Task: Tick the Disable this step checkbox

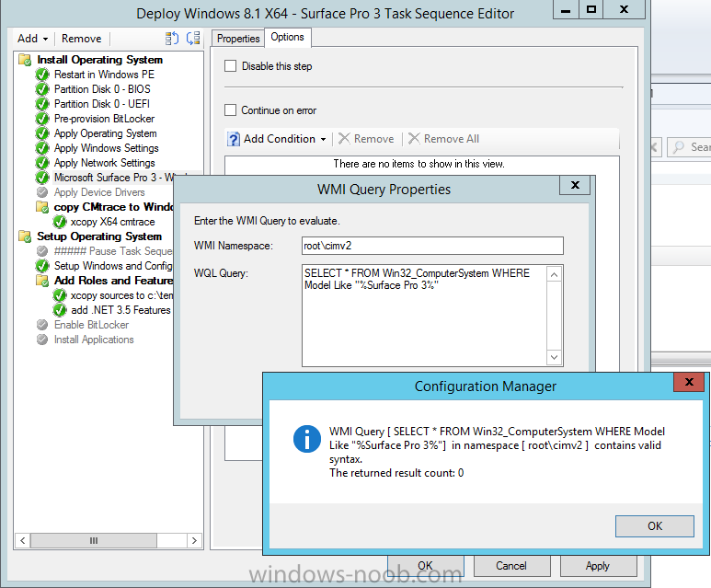Action: [x=230, y=66]
